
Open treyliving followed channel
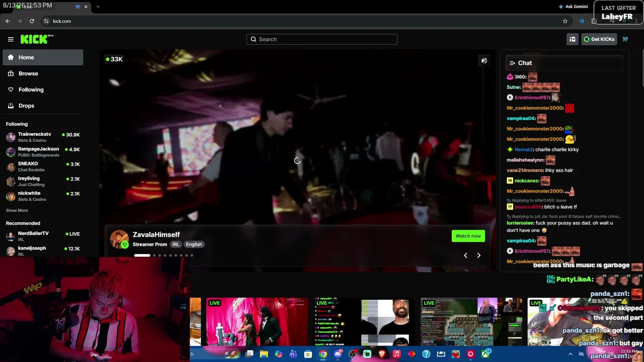tap(43, 181)
